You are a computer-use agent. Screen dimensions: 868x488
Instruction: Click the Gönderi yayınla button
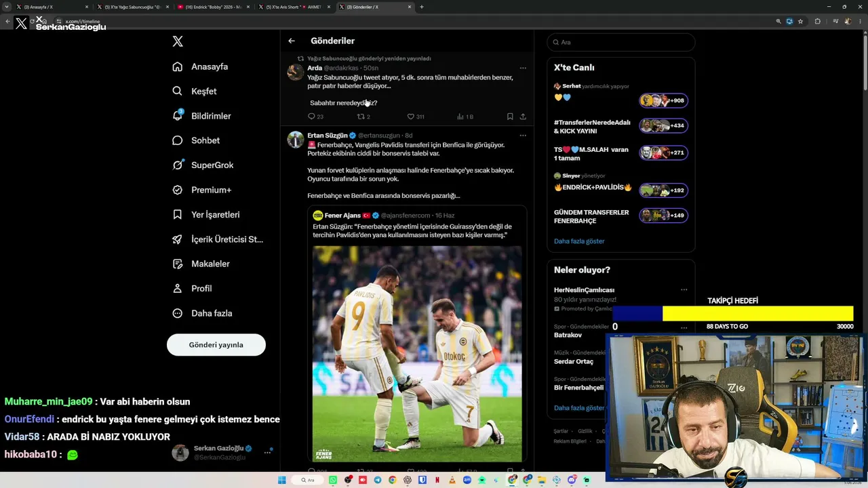click(216, 344)
